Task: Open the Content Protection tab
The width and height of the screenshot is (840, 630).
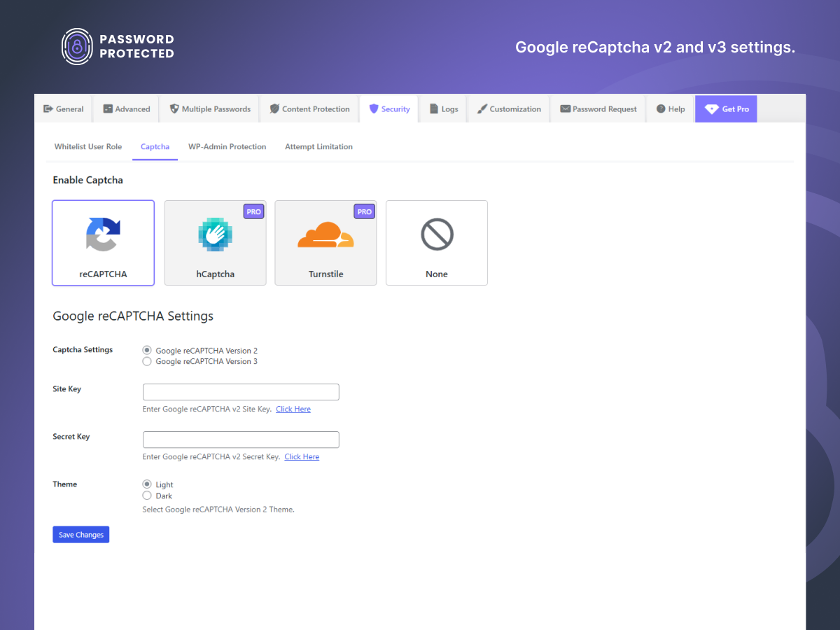Action: [x=309, y=109]
